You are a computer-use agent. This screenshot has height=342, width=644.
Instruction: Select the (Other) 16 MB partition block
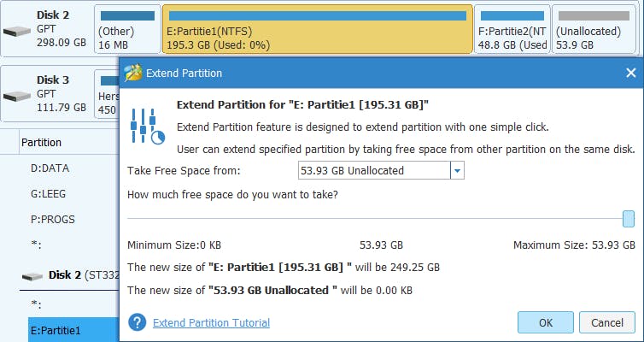point(127,31)
